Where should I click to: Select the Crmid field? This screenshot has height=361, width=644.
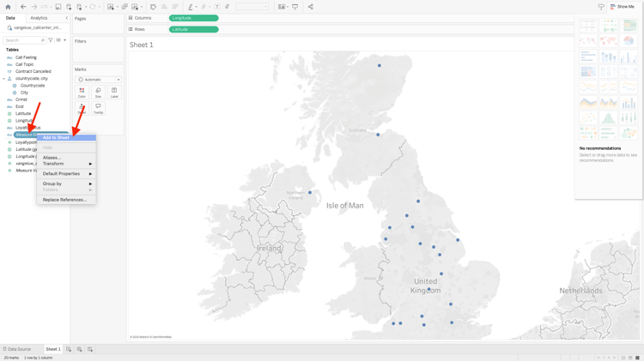pos(21,99)
